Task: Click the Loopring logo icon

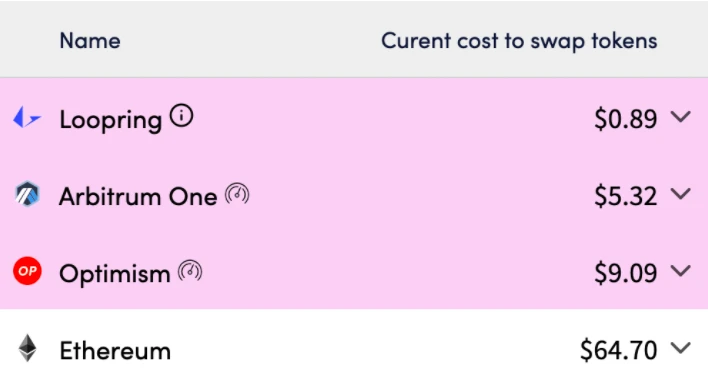Action: 27,118
